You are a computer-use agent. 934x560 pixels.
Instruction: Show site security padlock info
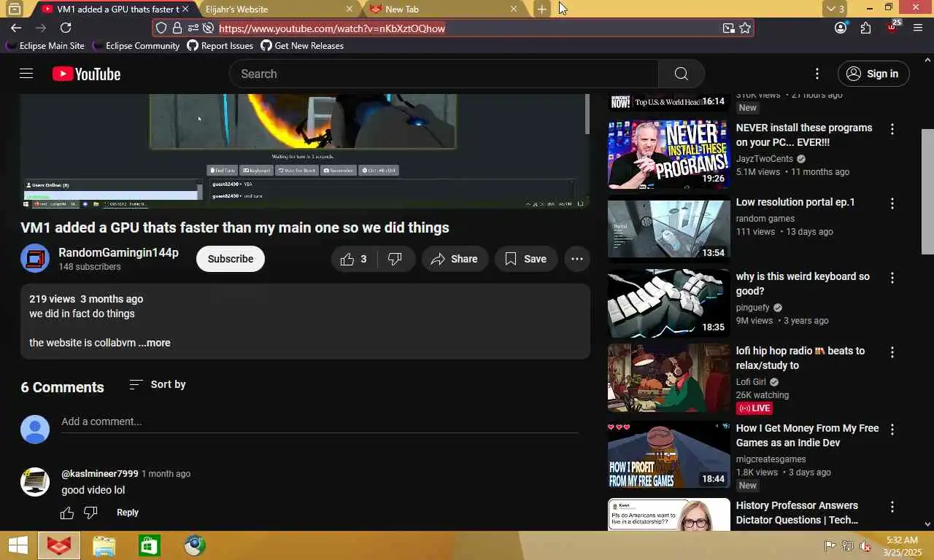[177, 28]
